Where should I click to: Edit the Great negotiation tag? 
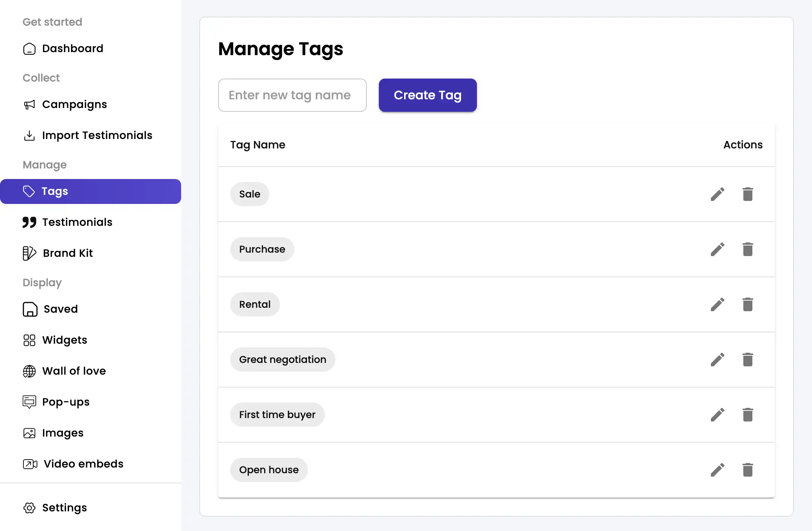pos(718,359)
